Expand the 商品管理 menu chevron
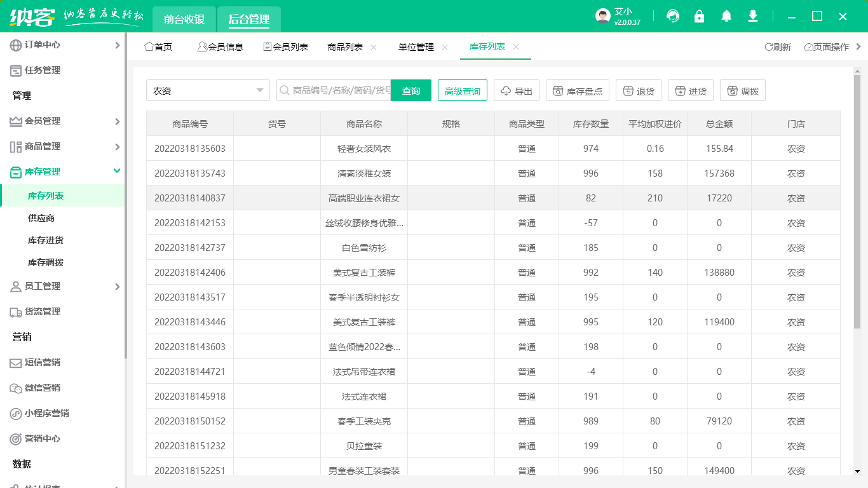 (x=117, y=147)
